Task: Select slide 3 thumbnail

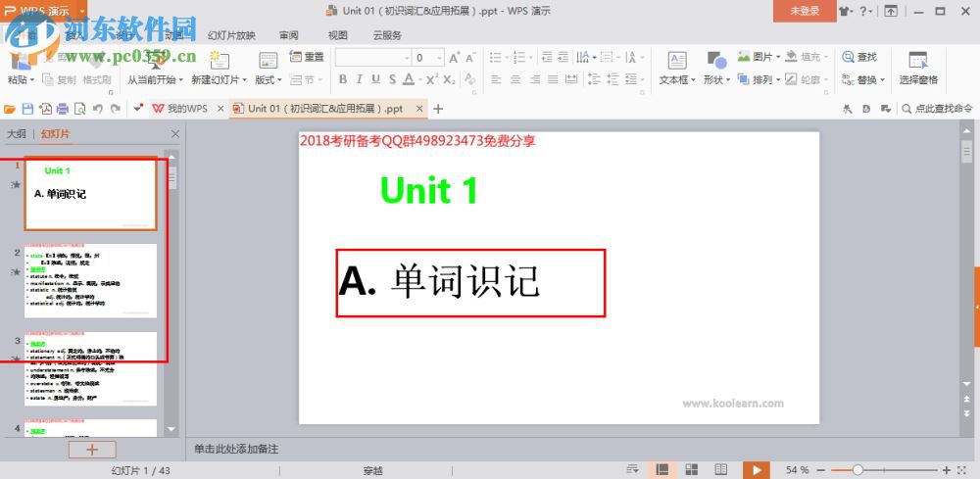Action: click(90, 368)
